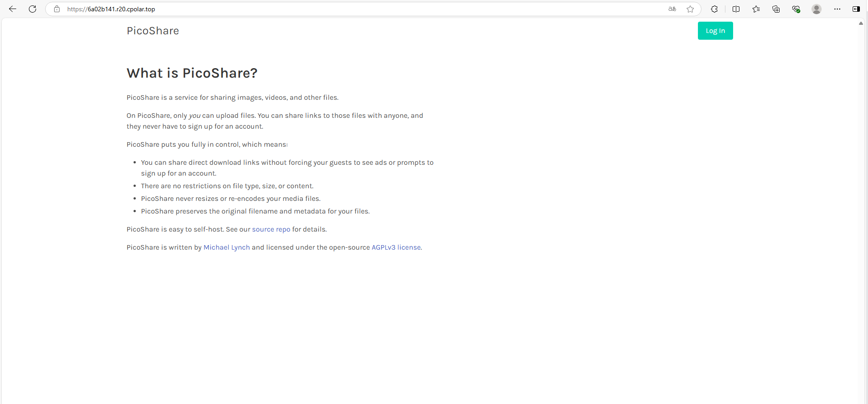
Task: Open the translate page icon
Action: [x=672, y=9]
